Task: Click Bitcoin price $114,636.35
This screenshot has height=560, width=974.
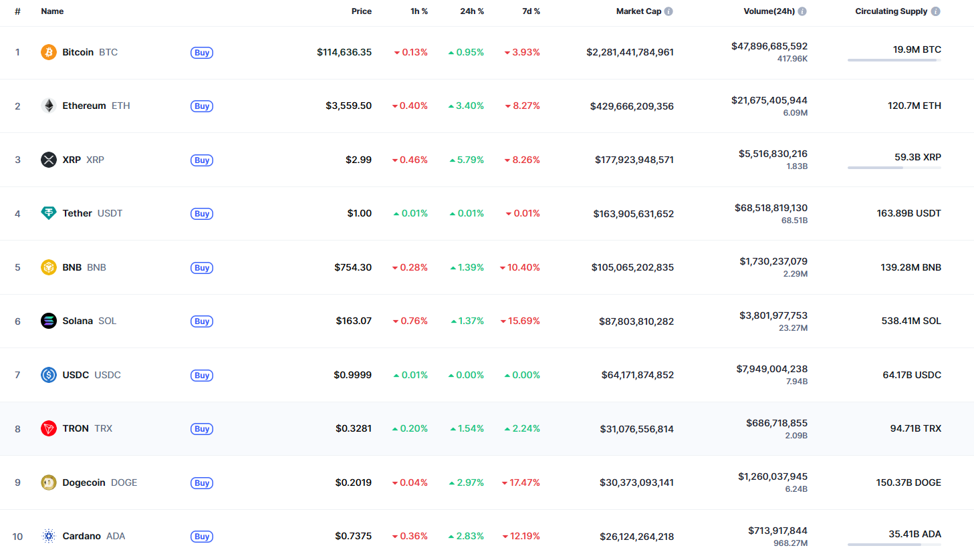Action: (344, 52)
